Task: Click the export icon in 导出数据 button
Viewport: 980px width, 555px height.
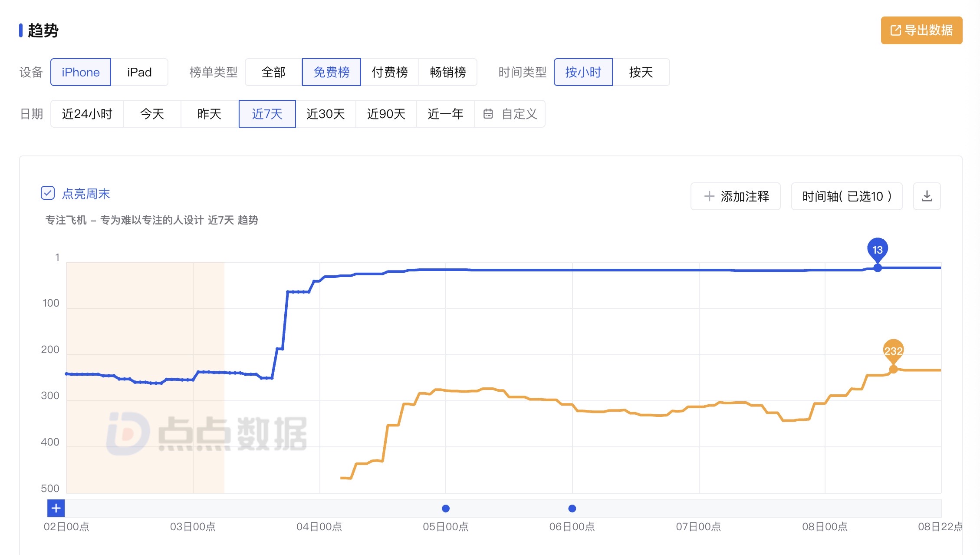Action: 895,30
